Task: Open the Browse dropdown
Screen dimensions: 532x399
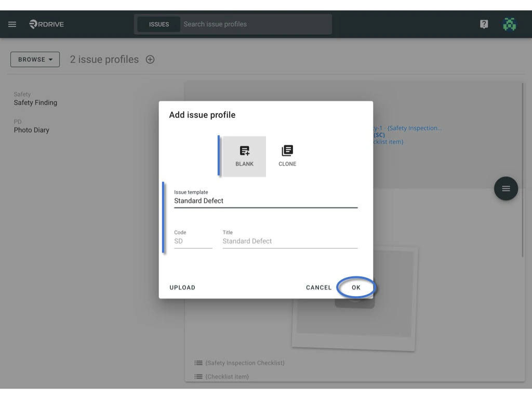Action: coord(34,59)
